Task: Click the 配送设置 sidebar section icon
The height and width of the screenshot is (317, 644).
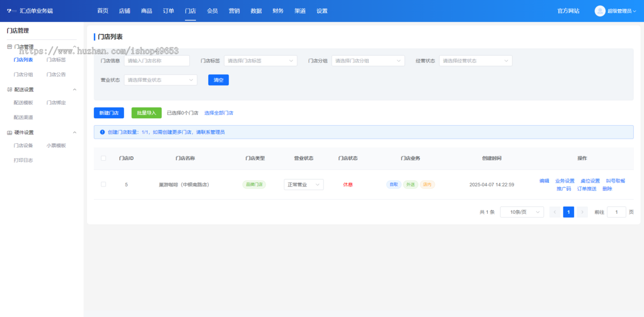Action: coord(9,90)
